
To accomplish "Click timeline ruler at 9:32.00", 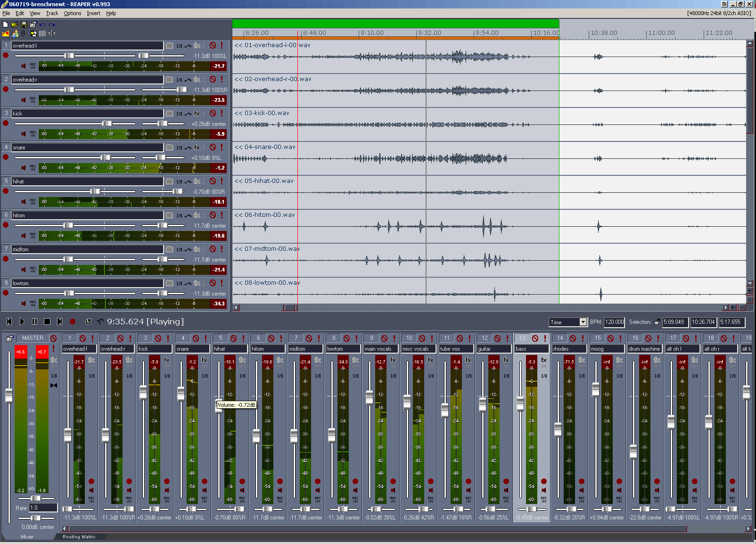I will point(429,33).
